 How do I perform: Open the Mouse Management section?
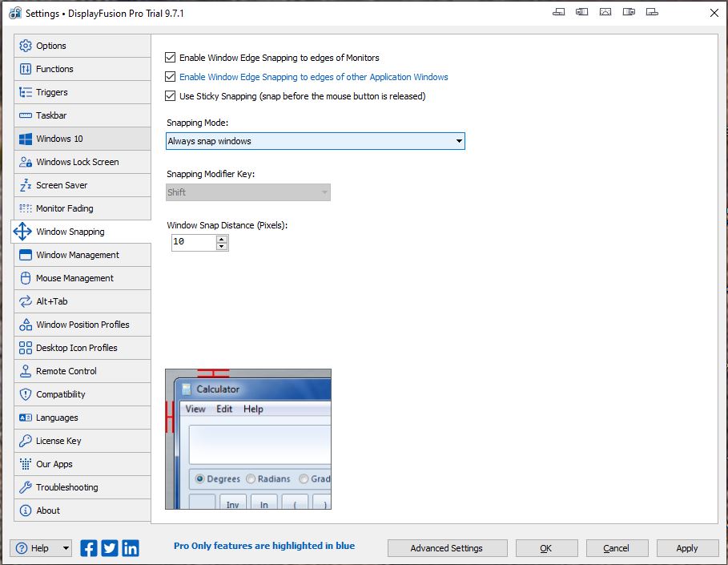click(74, 278)
